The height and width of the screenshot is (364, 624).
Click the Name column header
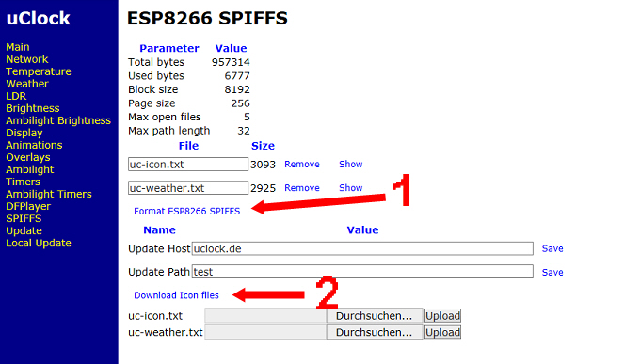pos(160,229)
